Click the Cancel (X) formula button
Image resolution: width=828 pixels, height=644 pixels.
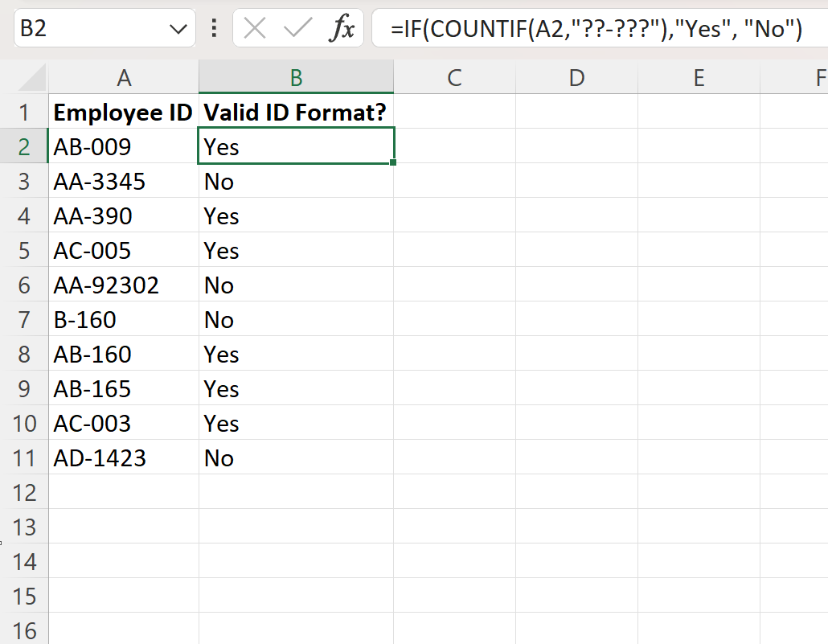click(x=255, y=28)
